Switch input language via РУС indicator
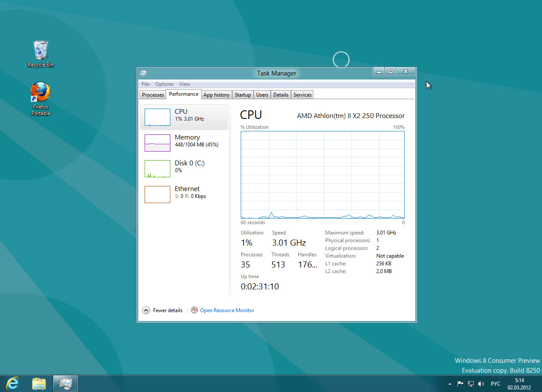This screenshot has height=392, width=542. pos(496,383)
